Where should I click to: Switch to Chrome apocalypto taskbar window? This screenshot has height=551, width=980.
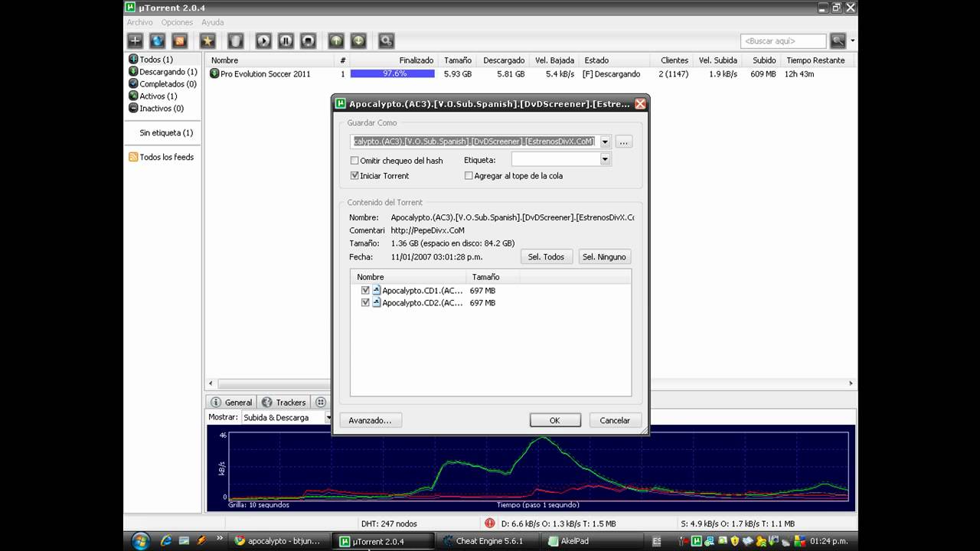279,541
